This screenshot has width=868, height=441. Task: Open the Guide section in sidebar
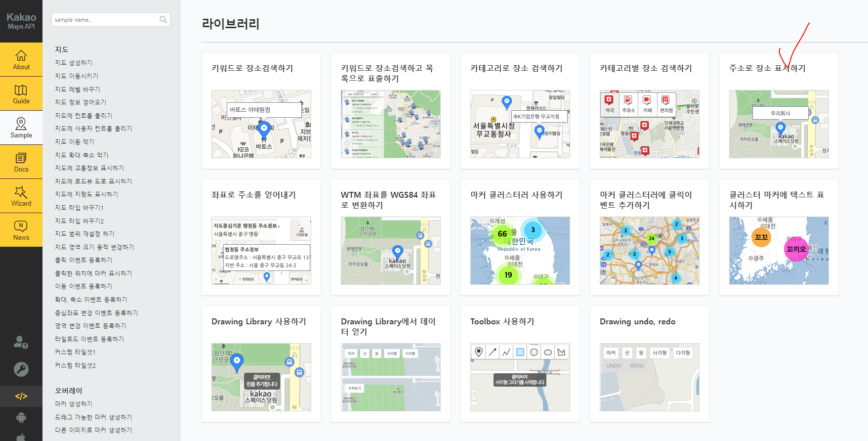pyautogui.click(x=21, y=93)
